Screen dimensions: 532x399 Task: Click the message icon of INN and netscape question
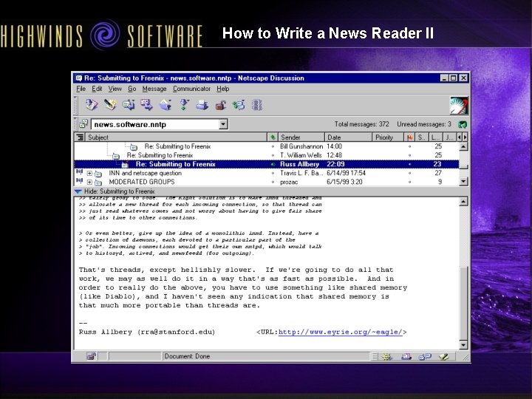[98, 174]
